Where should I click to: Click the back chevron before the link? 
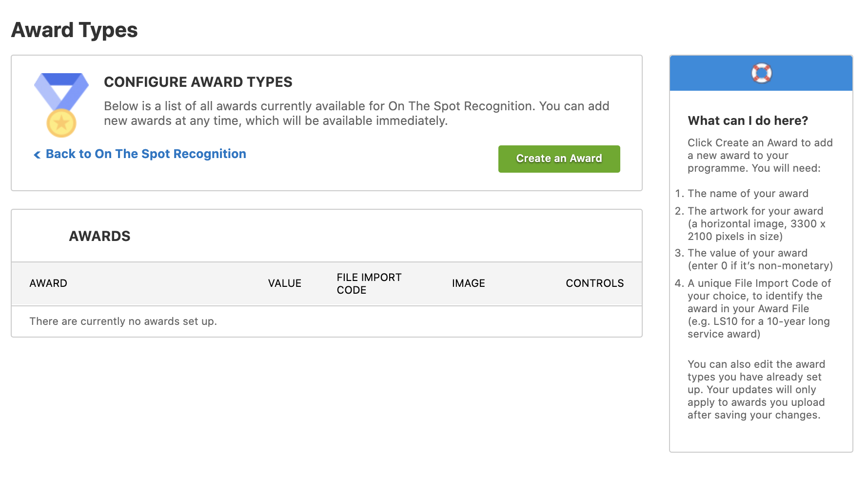pos(37,155)
